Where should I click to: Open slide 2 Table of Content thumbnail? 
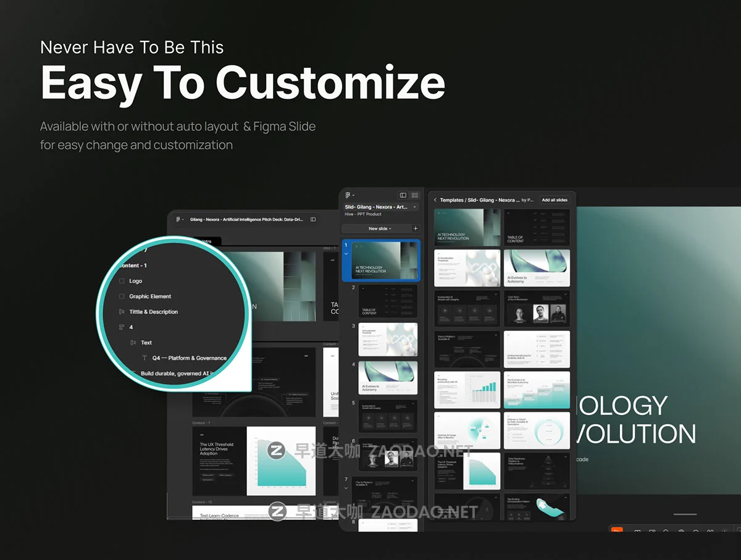point(388,301)
